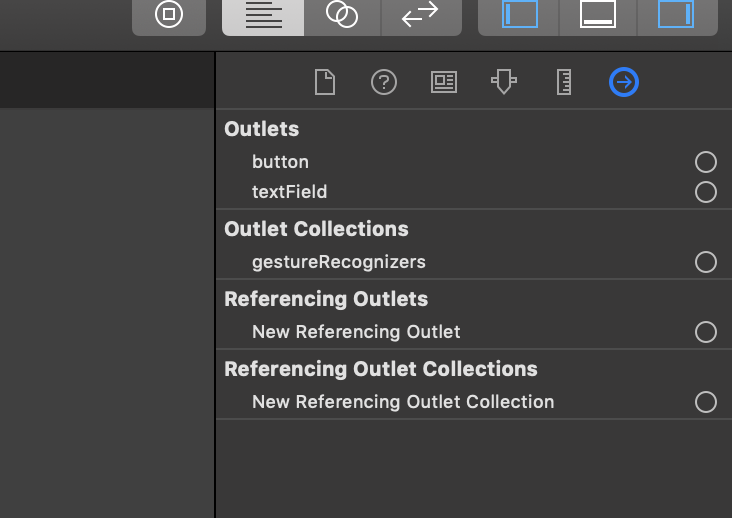Show the Standard editor
732x518 pixels.
[x=263, y=14]
